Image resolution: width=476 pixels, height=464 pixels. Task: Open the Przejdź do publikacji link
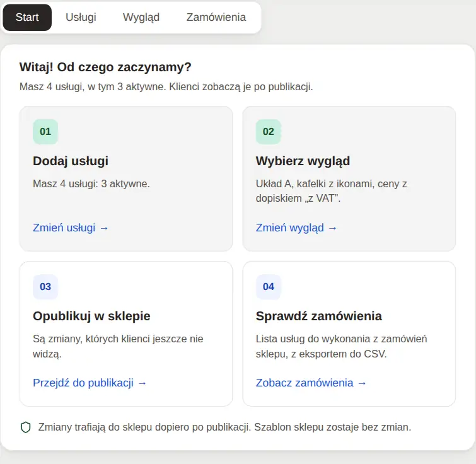[x=90, y=383]
